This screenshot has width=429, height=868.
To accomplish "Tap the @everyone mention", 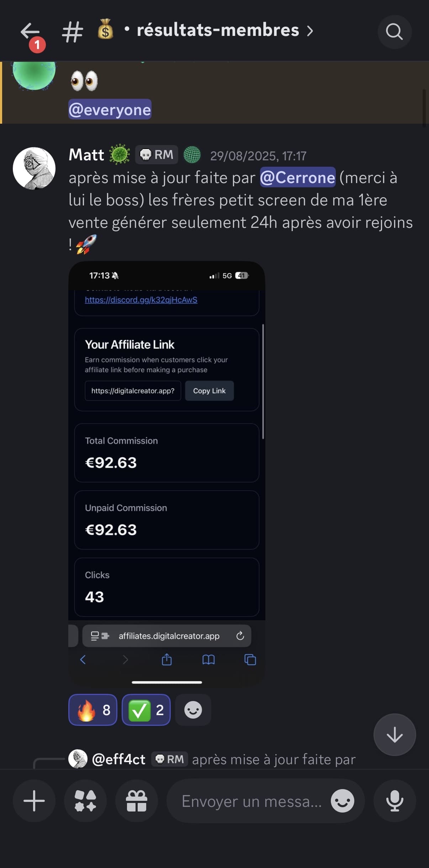I will click(x=110, y=109).
